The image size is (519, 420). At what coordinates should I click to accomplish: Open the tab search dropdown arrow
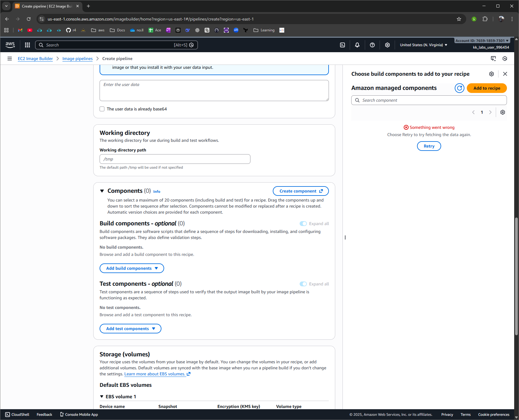coord(6,6)
